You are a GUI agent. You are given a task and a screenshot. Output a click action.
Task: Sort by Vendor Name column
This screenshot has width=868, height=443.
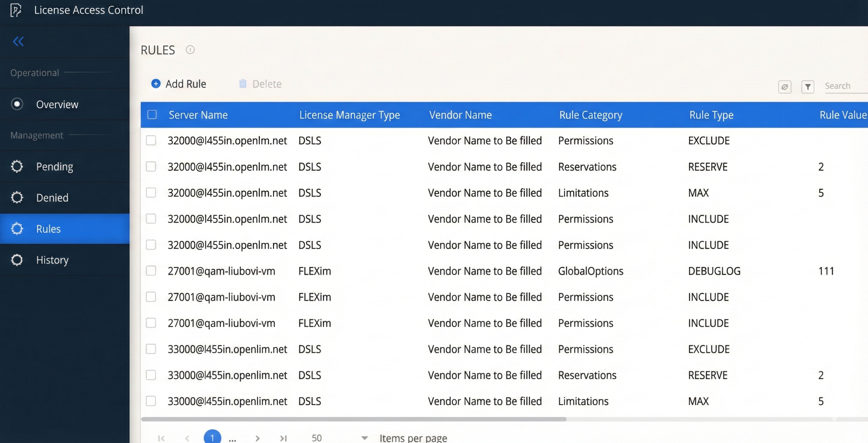click(x=460, y=115)
